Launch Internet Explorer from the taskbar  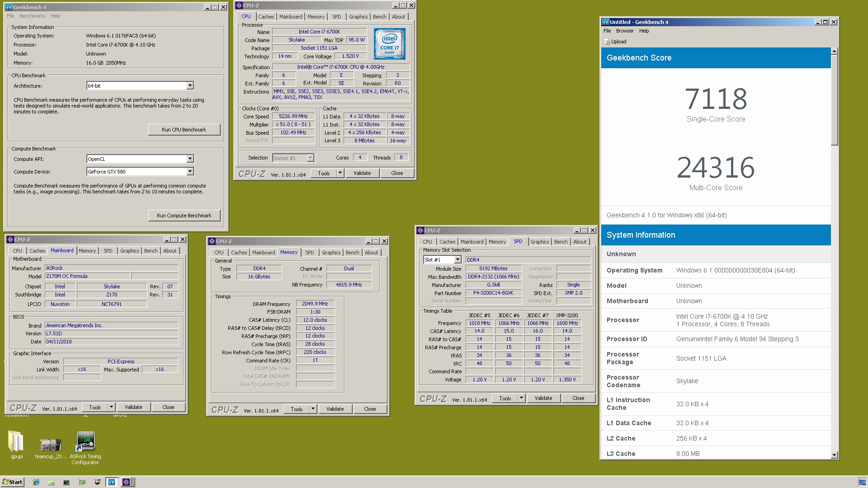coord(36,482)
